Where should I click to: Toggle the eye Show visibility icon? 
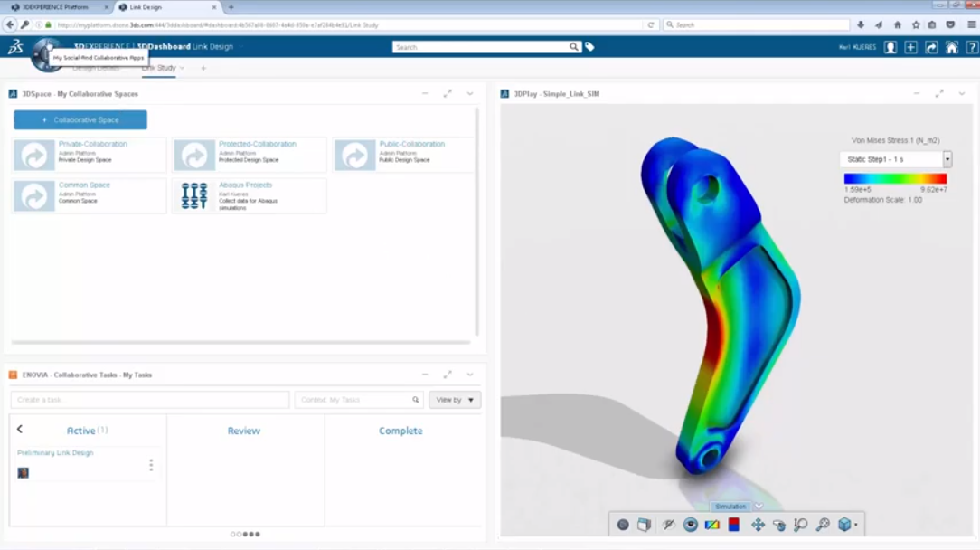point(691,525)
